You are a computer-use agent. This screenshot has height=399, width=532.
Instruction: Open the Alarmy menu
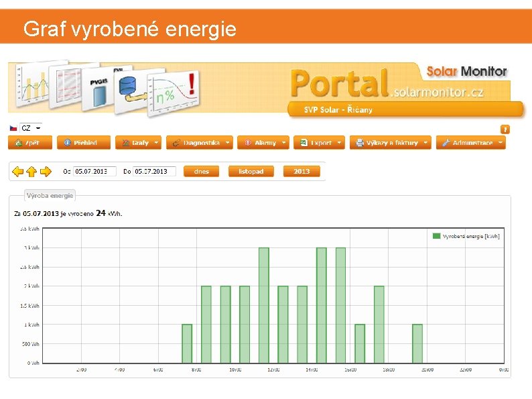click(263, 143)
